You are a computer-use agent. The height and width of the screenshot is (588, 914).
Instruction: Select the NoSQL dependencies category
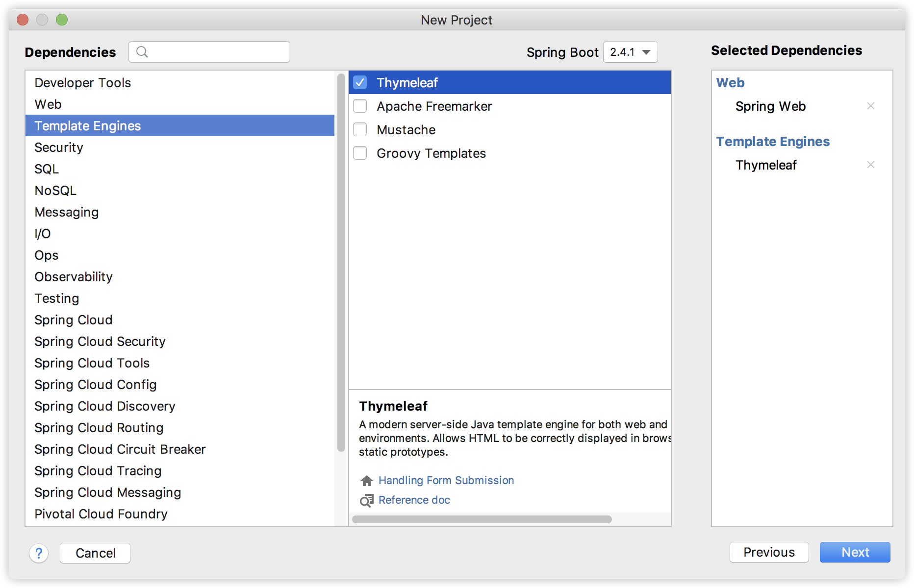pos(55,190)
